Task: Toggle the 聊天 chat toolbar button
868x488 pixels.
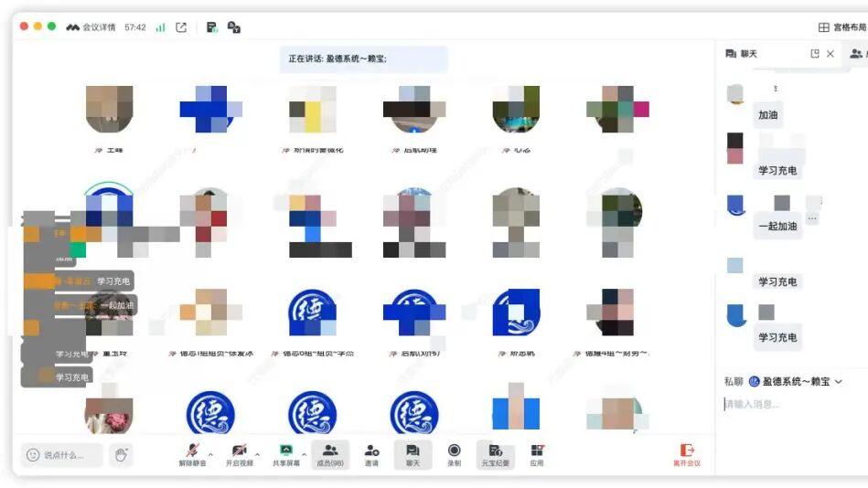Action: coord(413,455)
